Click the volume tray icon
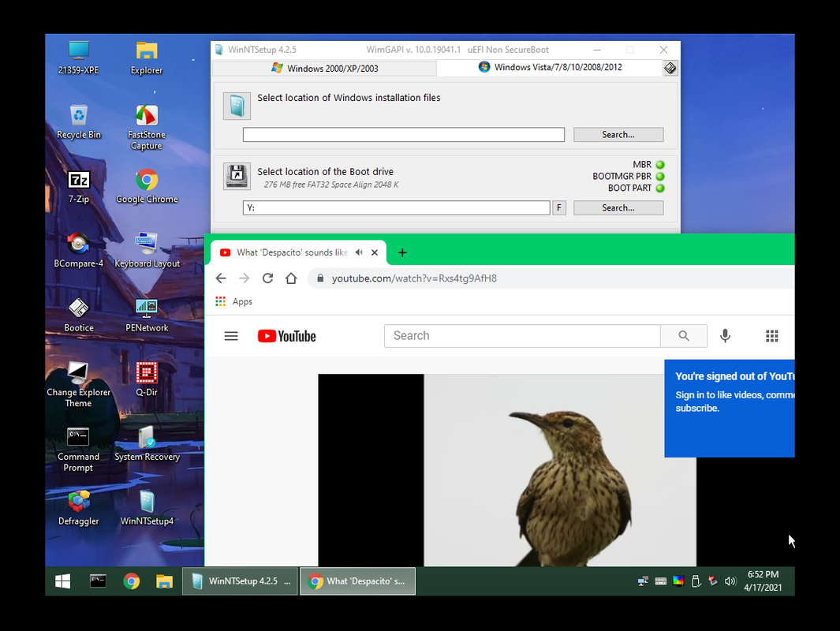Screen dimensions: 840x631 click(730, 581)
